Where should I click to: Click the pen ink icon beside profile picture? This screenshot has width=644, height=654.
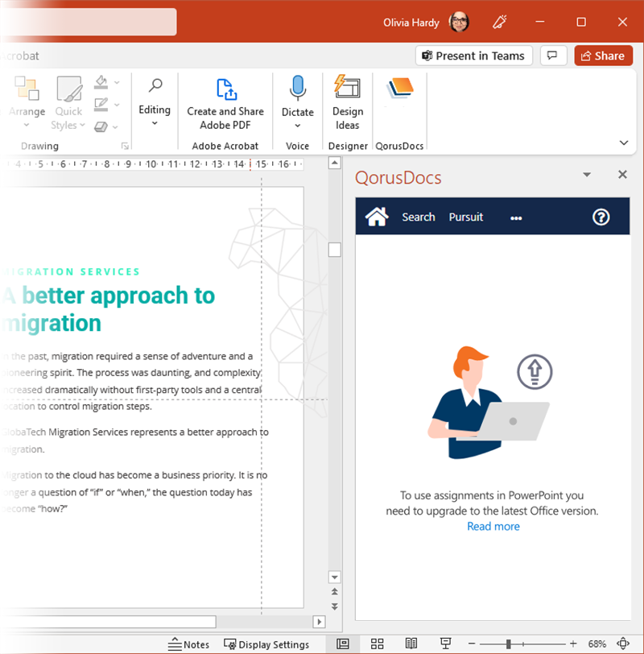pyautogui.click(x=499, y=22)
